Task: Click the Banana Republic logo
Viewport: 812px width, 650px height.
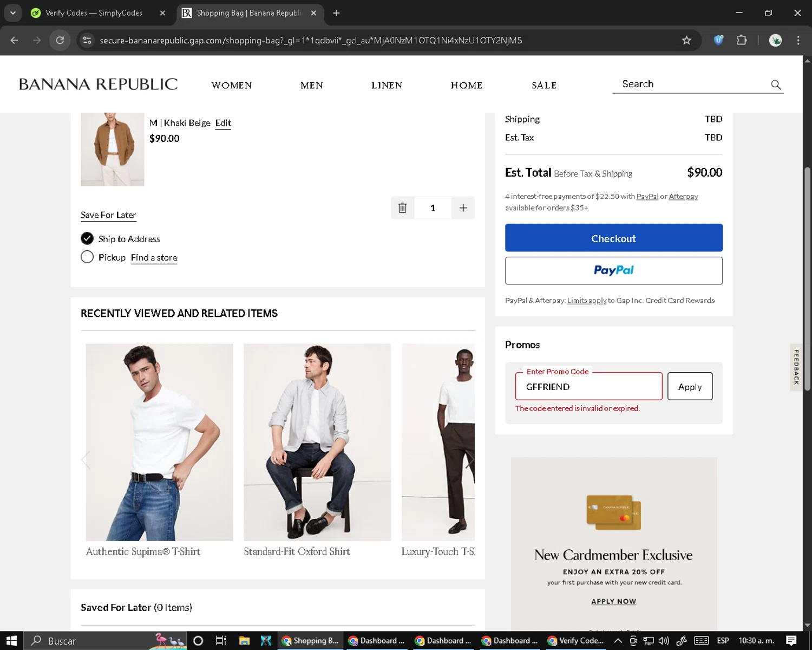Action: (98, 84)
